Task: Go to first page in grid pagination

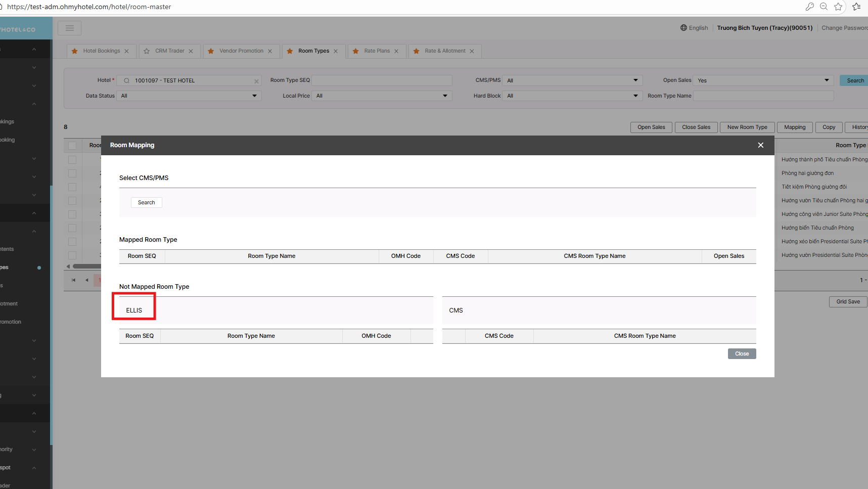Action: click(x=73, y=280)
